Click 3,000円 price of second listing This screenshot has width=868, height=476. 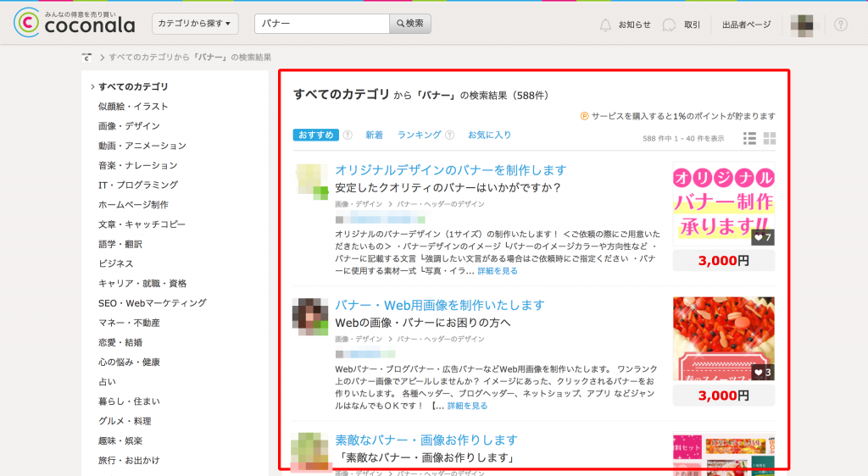tap(724, 396)
